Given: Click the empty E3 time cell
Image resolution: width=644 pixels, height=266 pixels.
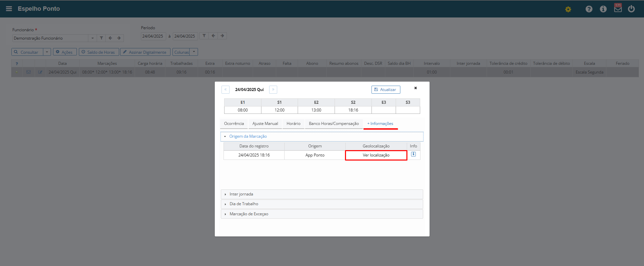Looking at the screenshot, I should 384,110.
